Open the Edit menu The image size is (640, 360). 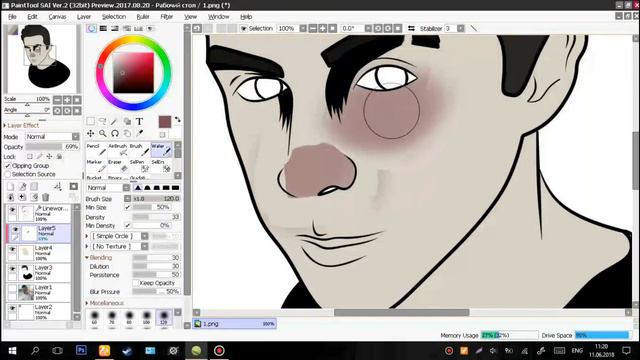(x=32, y=17)
